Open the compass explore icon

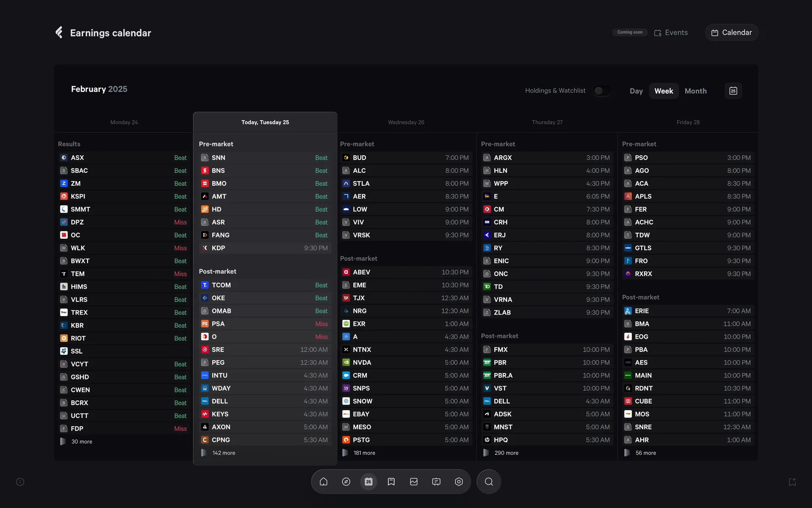346,482
